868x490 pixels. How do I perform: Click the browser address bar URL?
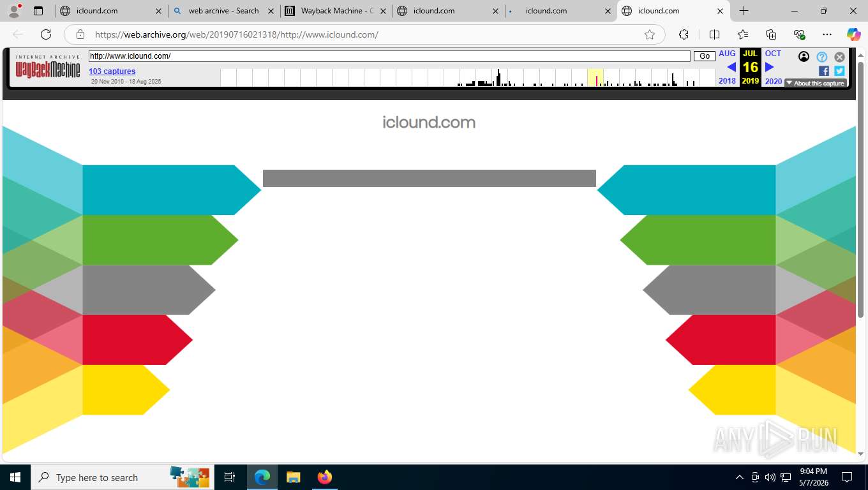point(237,34)
